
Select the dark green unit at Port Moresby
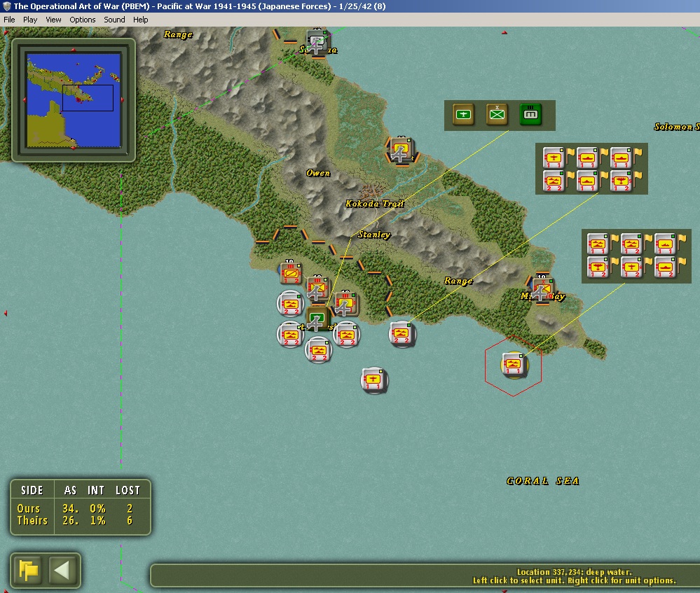(318, 318)
